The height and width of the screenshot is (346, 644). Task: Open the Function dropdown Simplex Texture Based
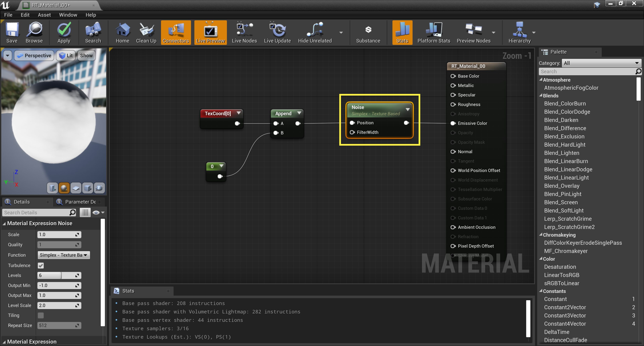pyautogui.click(x=64, y=255)
